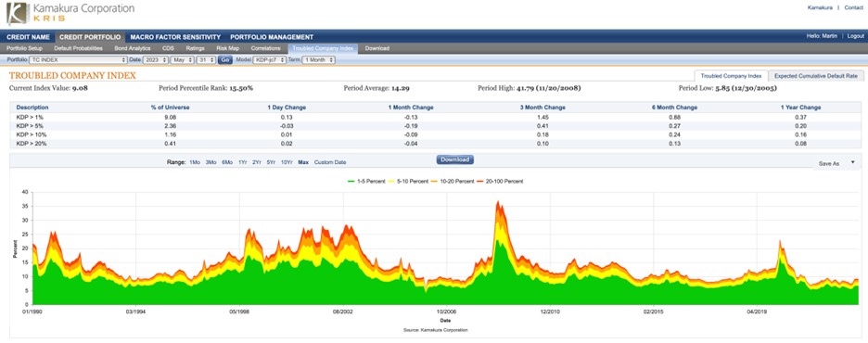868x343 pixels.
Task: Expand the Model KDP-jc7 dropdown
Action: click(x=270, y=59)
